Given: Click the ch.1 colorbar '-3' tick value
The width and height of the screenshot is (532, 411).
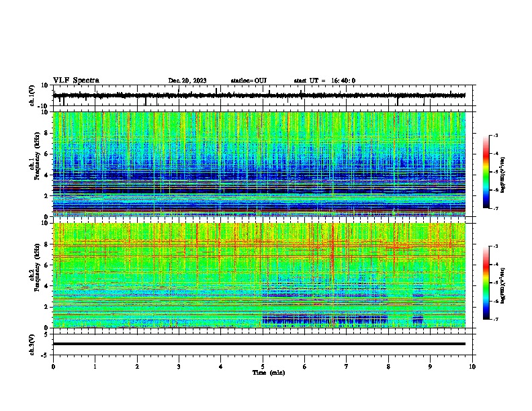Looking at the screenshot, I should [495, 136].
